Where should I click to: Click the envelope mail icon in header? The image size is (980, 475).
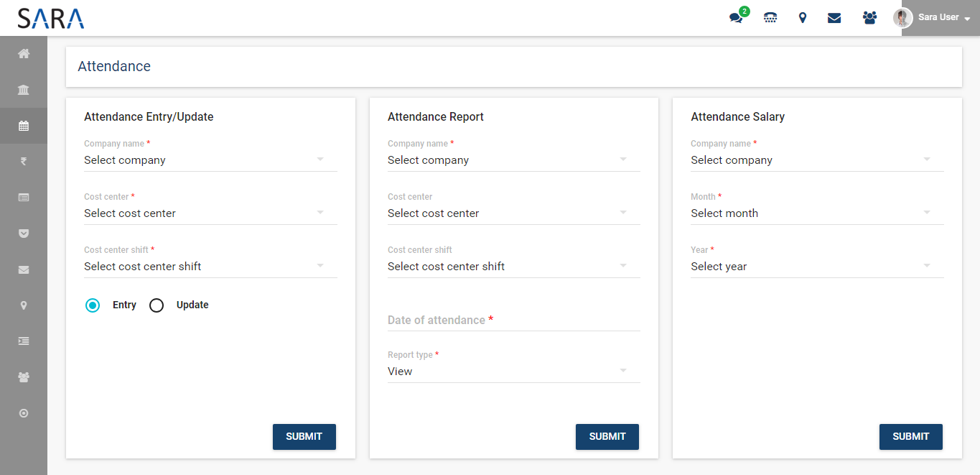click(834, 18)
